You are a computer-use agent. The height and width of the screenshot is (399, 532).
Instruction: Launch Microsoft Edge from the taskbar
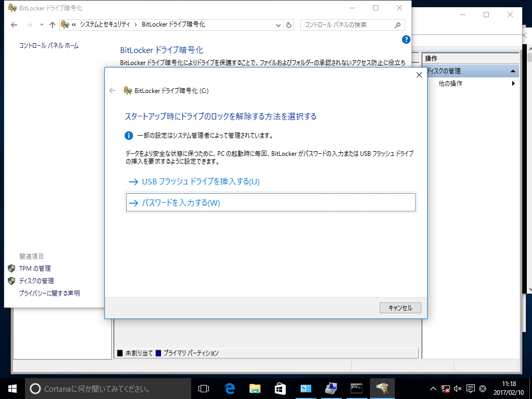point(230,389)
